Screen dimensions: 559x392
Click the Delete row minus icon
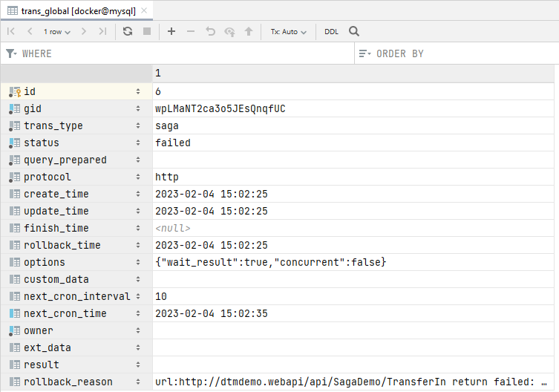(x=191, y=31)
